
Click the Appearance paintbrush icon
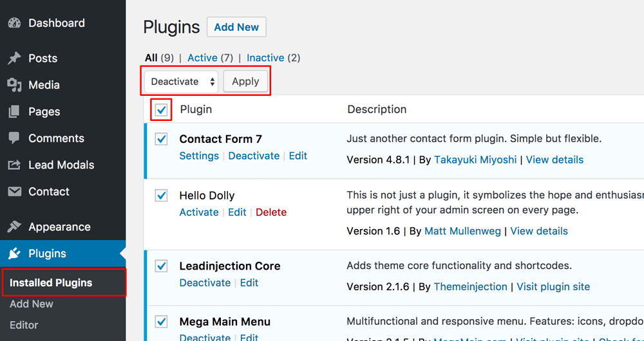tap(14, 226)
